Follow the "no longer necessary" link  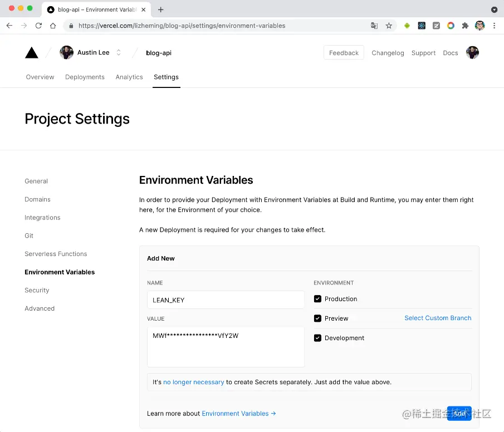click(193, 382)
